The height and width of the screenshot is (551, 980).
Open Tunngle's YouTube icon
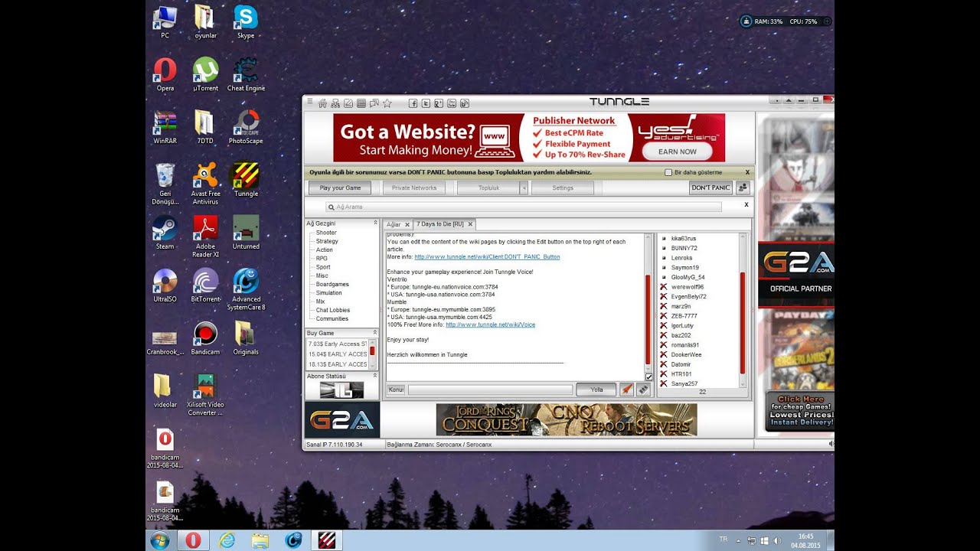[452, 103]
